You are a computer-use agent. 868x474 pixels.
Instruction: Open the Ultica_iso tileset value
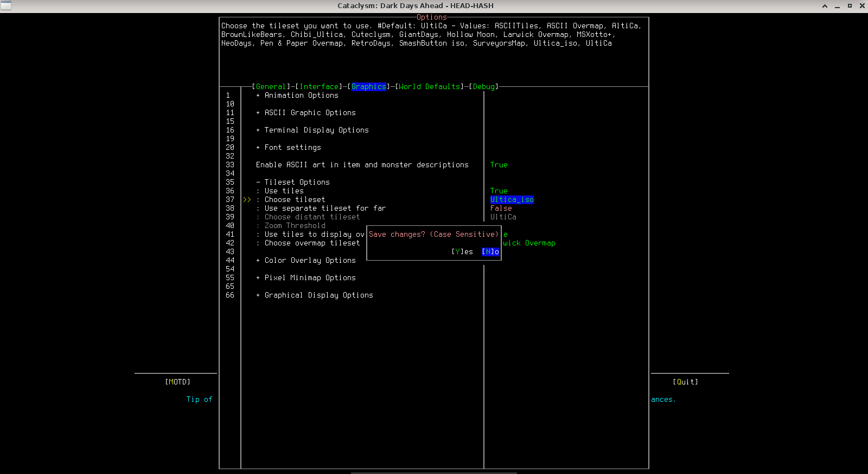[512, 200]
